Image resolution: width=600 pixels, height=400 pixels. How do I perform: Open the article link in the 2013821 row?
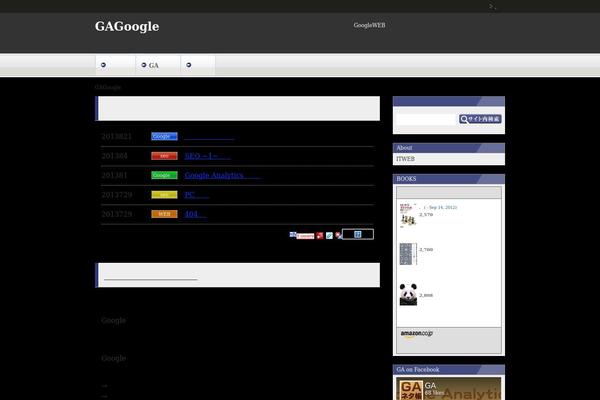209,137
